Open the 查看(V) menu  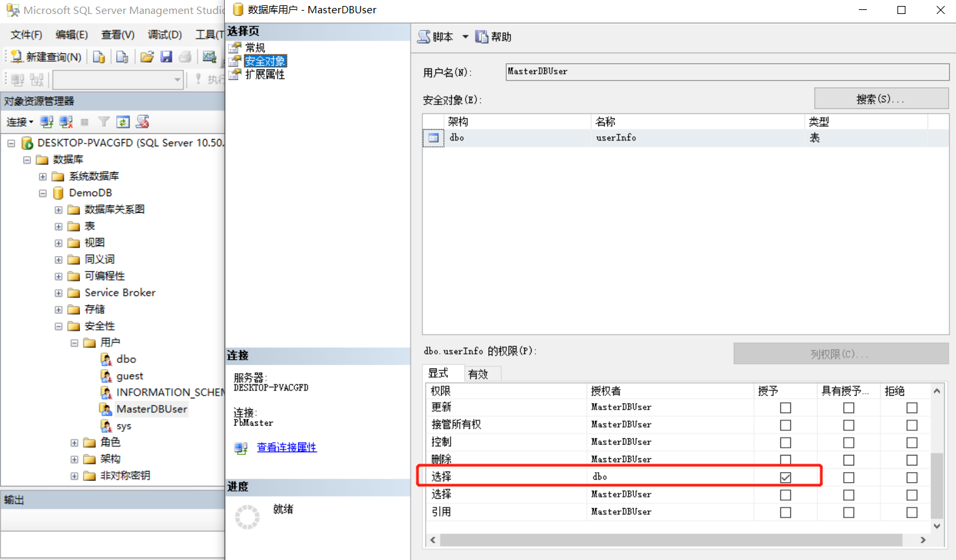point(117,35)
